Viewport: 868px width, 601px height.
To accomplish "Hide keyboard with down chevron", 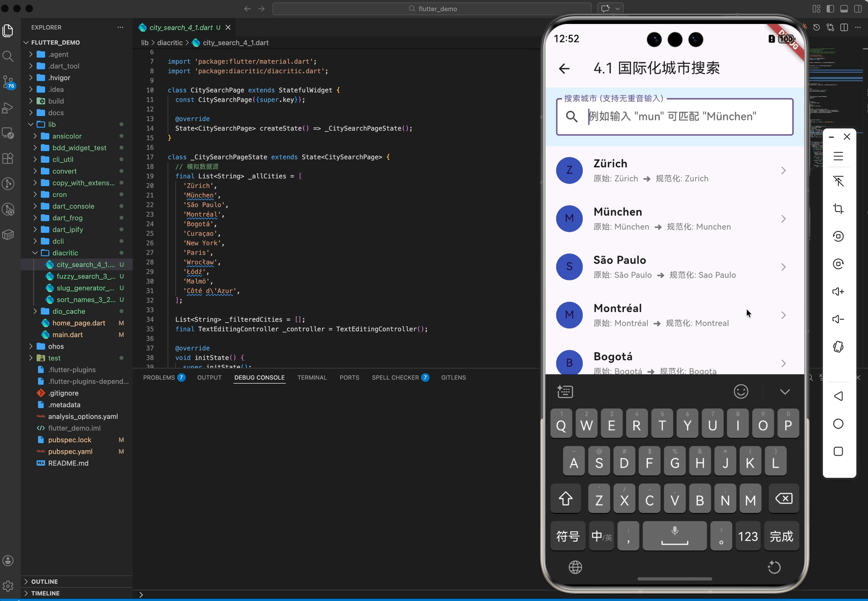I will pos(785,392).
